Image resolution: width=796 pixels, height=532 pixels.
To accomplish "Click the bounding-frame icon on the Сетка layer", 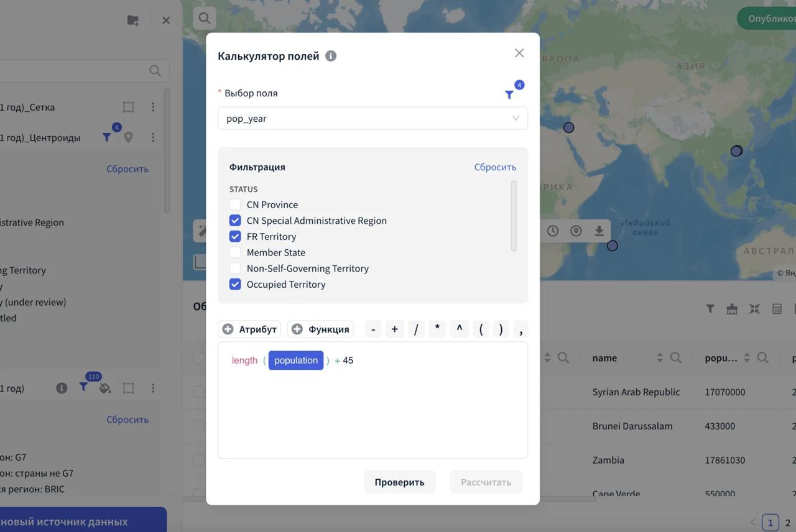I will click(x=129, y=107).
